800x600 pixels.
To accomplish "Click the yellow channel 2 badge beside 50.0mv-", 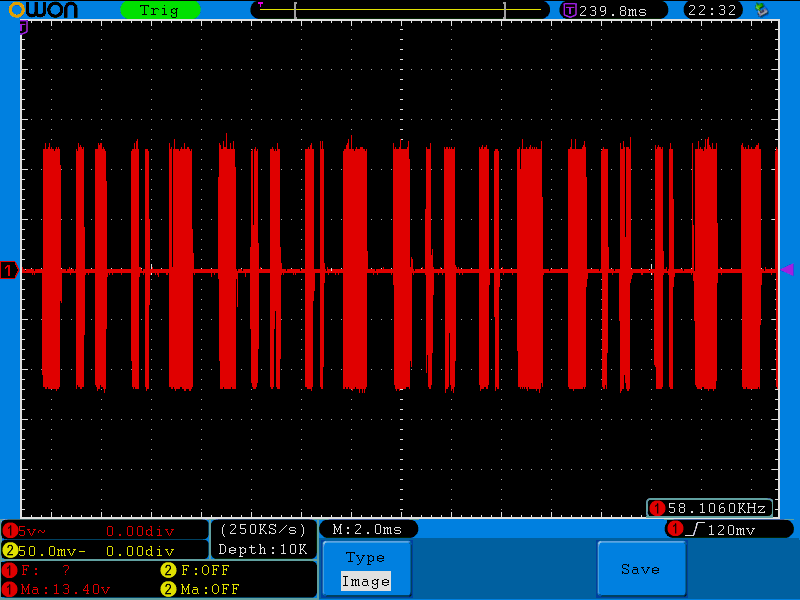I will [x=10, y=551].
